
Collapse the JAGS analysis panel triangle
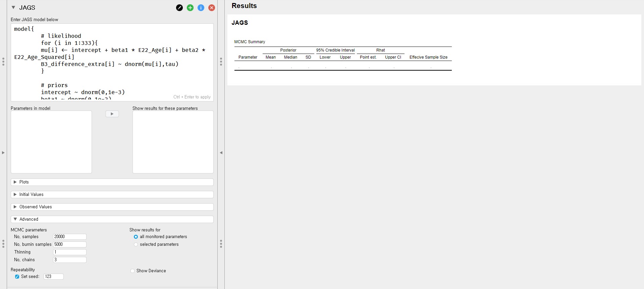[13, 7]
